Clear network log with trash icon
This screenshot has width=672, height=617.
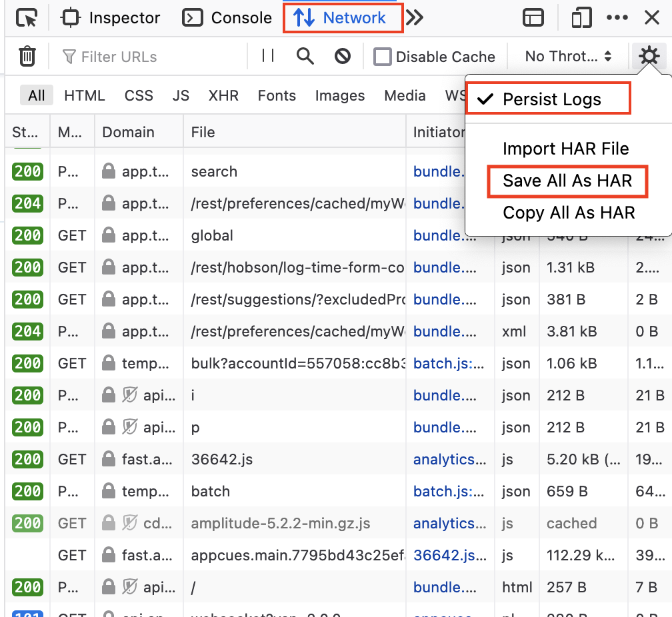tap(27, 57)
